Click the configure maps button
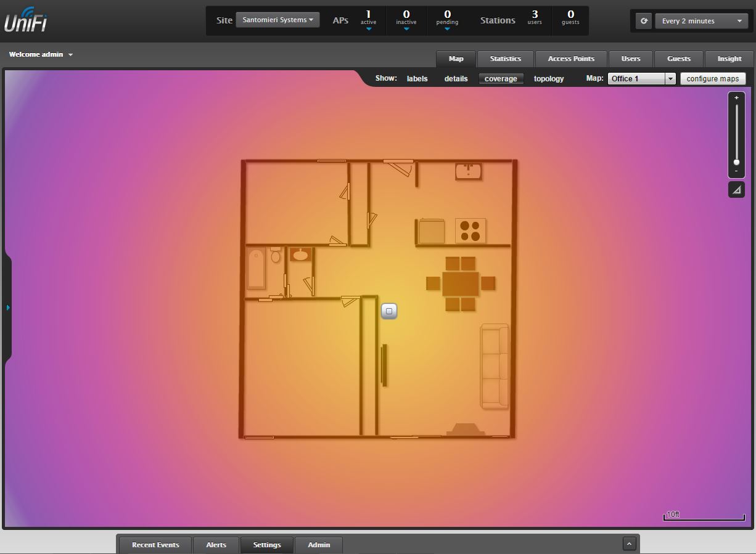Viewport: 756px width, 554px height. 712,79
